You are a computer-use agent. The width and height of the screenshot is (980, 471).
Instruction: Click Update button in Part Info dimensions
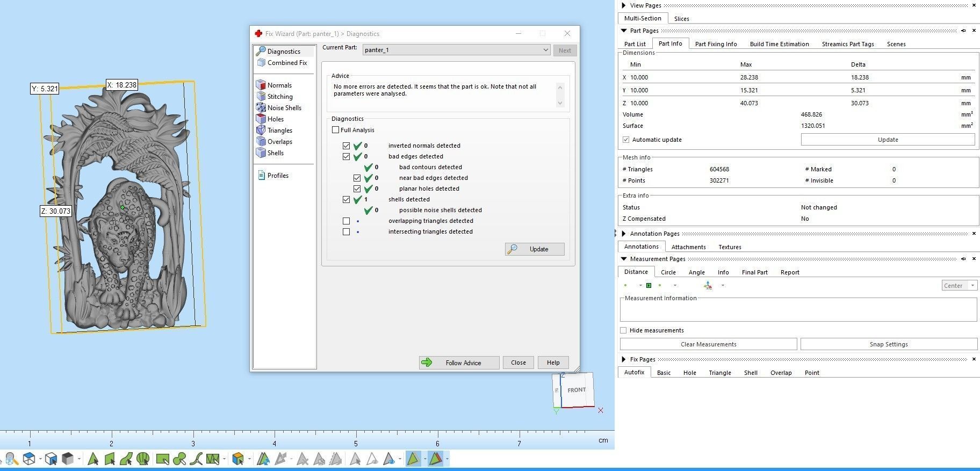point(888,140)
